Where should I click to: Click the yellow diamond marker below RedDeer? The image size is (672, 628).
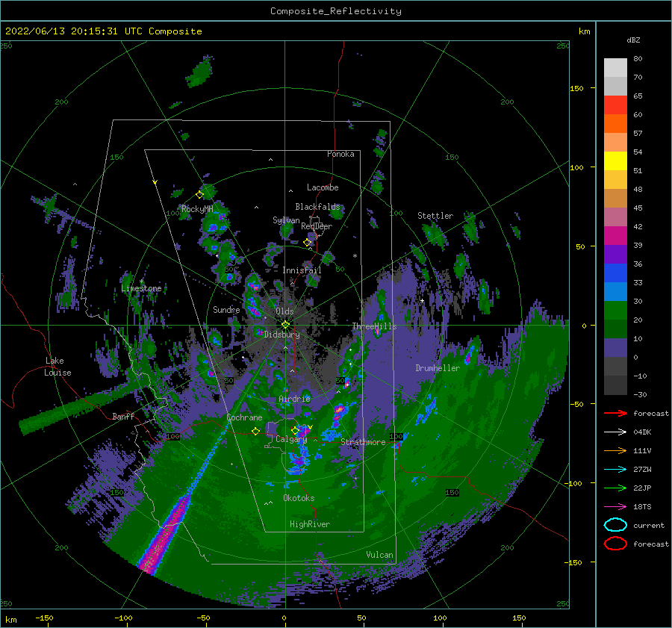(x=308, y=243)
